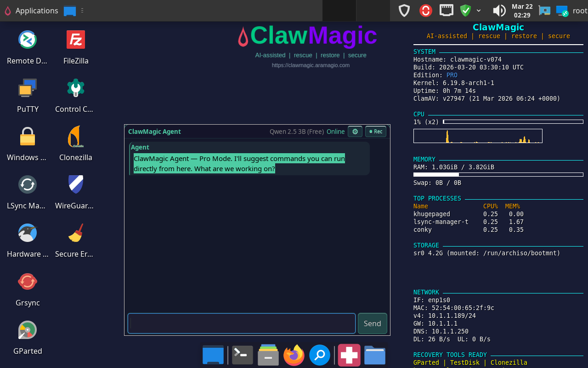
Task: Open the terminal from the dock
Action: point(242,355)
